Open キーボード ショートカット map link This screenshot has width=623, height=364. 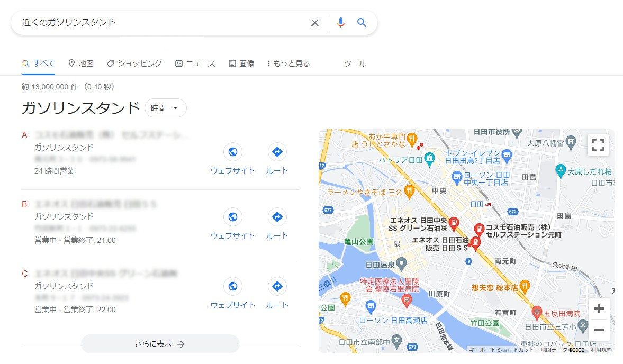(501, 350)
